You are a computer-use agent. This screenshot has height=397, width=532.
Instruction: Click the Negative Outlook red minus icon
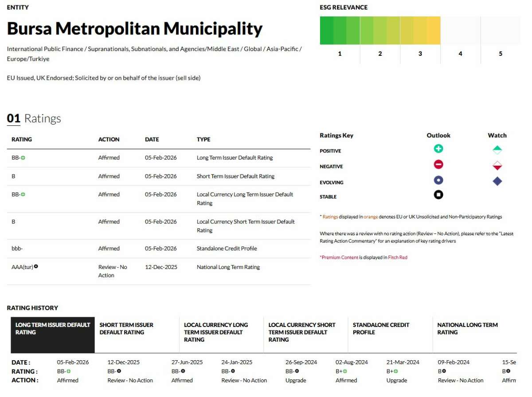pyautogui.click(x=438, y=165)
